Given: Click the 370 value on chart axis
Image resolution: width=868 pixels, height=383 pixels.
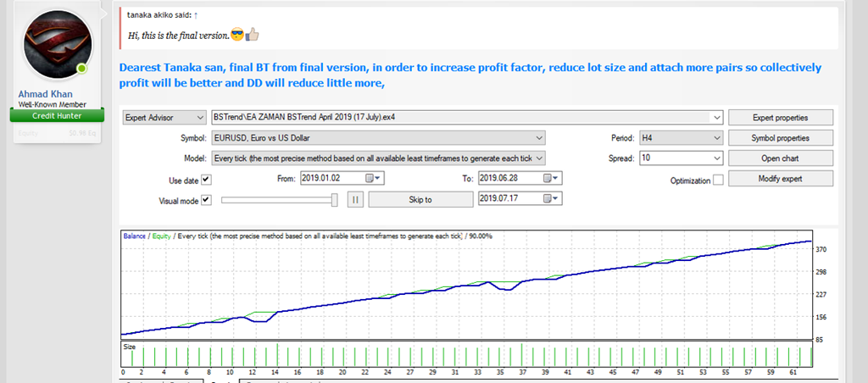Looking at the screenshot, I should [x=821, y=250].
